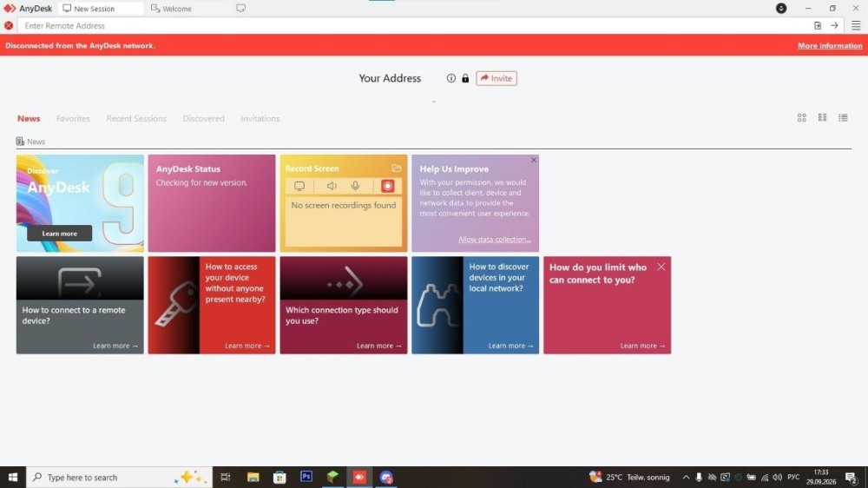The image size is (868, 488).
Task: Click Learn more on Discover AnyDesk 9 card
Action: pyautogui.click(x=59, y=234)
